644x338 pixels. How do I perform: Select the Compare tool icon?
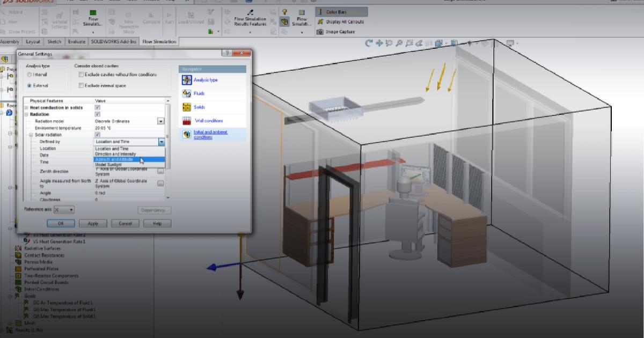pyautogui.click(x=152, y=17)
